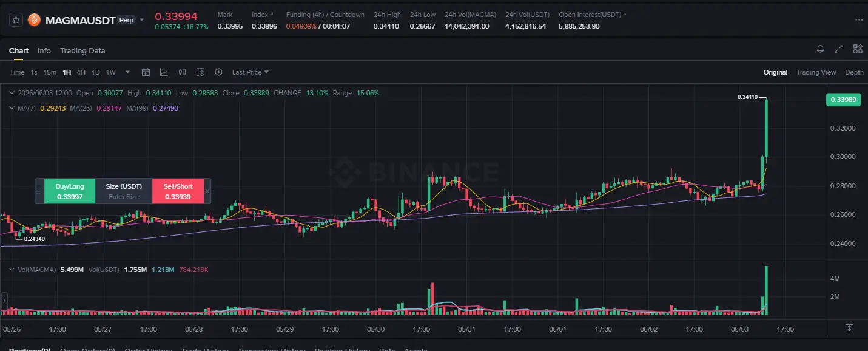
Task: Open the symbol selector dropdown next to Perp
Action: click(142, 20)
